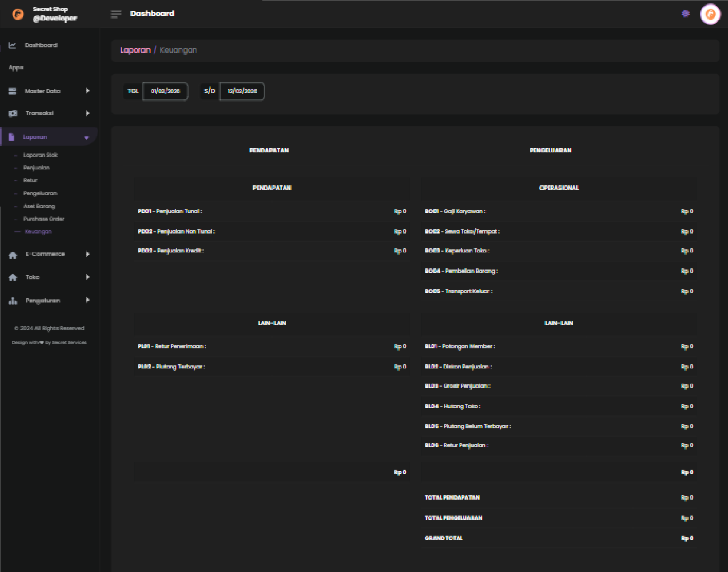This screenshot has width=728, height=572.
Task: Collapse the Laporan menu arrow
Action: (x=86, y=138)
